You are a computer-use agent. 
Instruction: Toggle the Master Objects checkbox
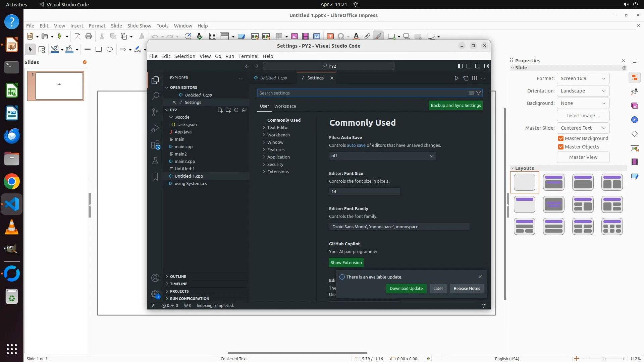[561, 147]
